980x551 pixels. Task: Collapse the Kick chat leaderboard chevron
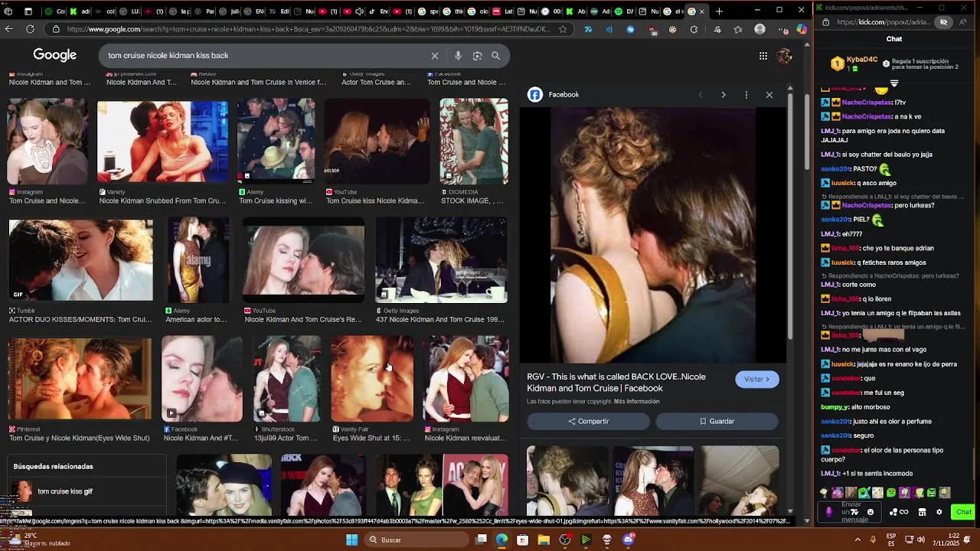click(x=893, y=83)
